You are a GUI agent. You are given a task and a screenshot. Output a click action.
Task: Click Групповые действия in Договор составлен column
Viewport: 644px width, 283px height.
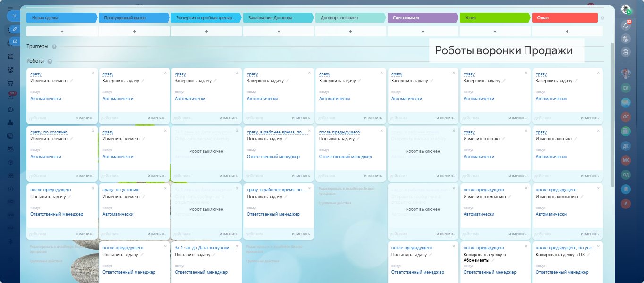(x=335, y=203)
